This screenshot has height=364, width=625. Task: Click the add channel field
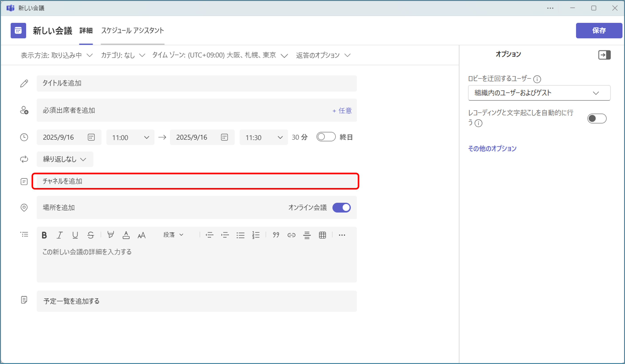click(197, 181)
